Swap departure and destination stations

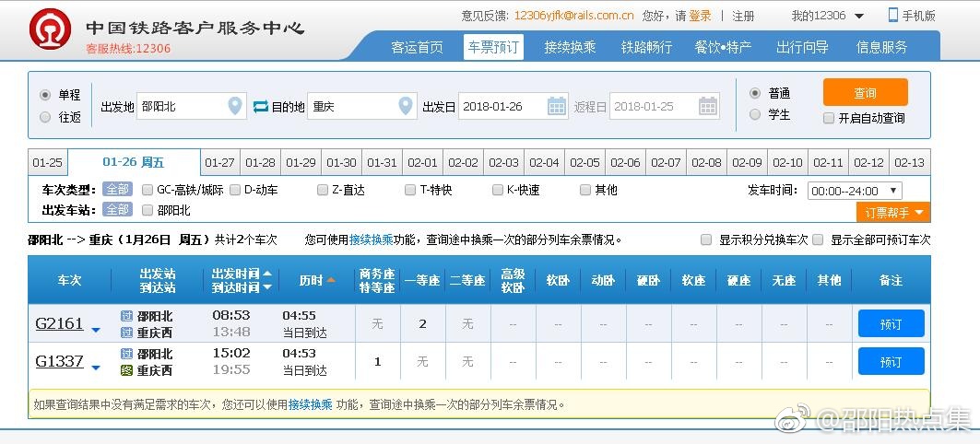[261, 107]
